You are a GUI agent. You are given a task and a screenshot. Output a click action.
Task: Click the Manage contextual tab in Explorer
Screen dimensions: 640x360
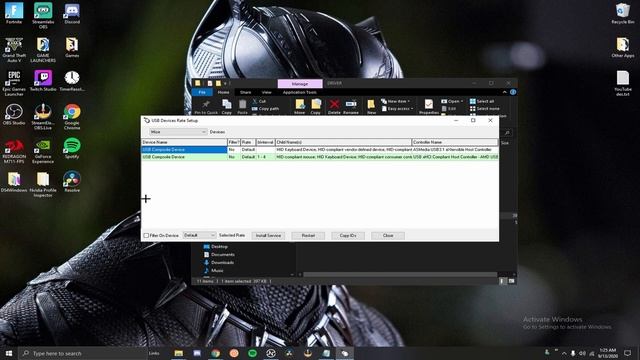[x=300, y=84]
